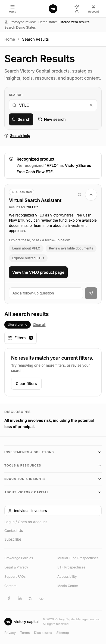Screen dimensions: 106x644
Task: Collapse the Virtual Search Assistant panel
Action: point(91,195)
